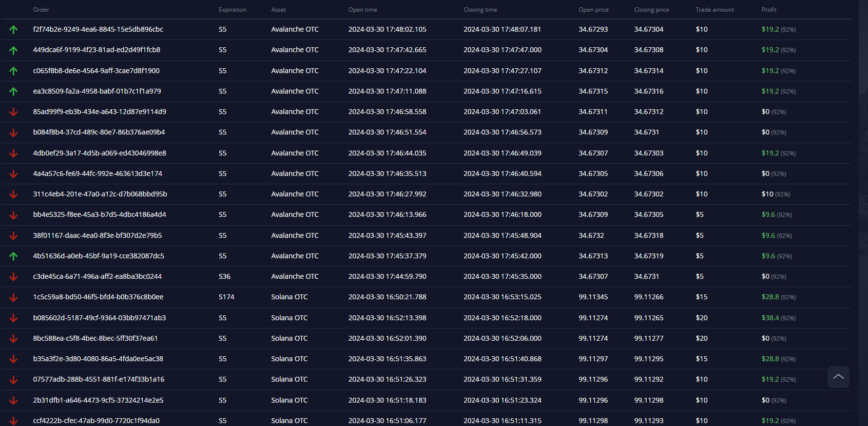Click red down arrow for order 85ad99f9
The image size is (868, 426).
[x=14, y=112]
